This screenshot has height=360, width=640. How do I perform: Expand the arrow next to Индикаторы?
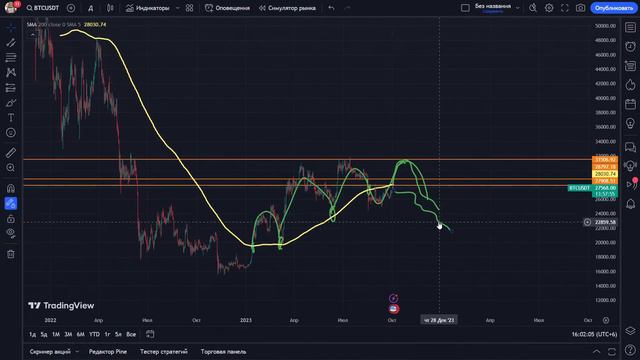click(178, 8)
